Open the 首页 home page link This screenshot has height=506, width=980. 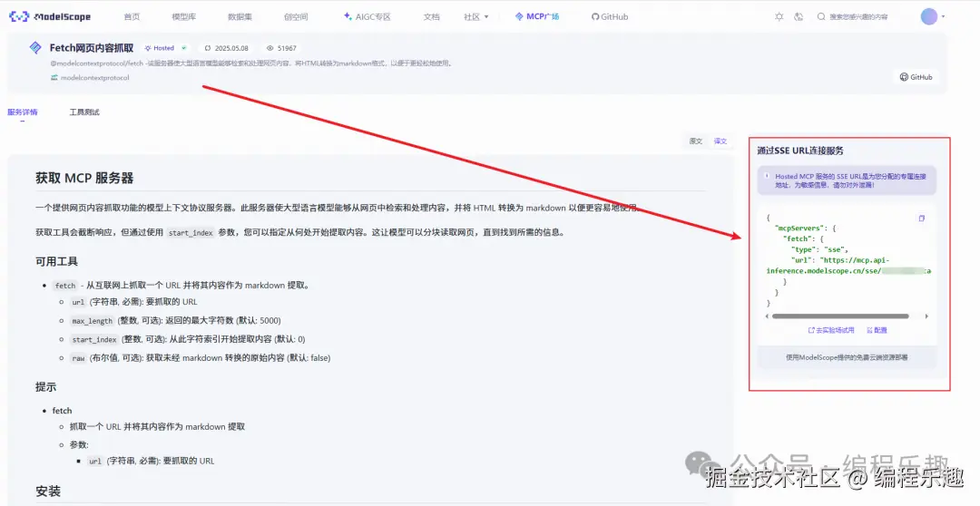coord(132,17)
